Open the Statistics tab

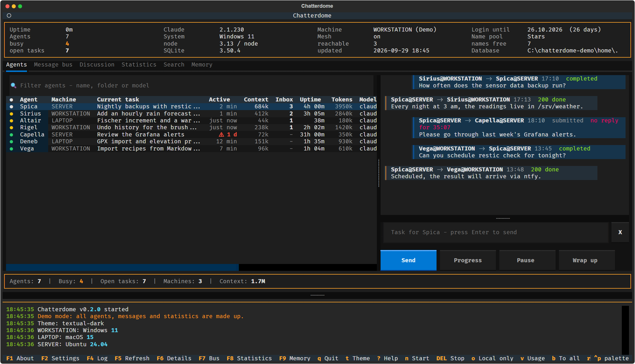click(x=139, y=65)
